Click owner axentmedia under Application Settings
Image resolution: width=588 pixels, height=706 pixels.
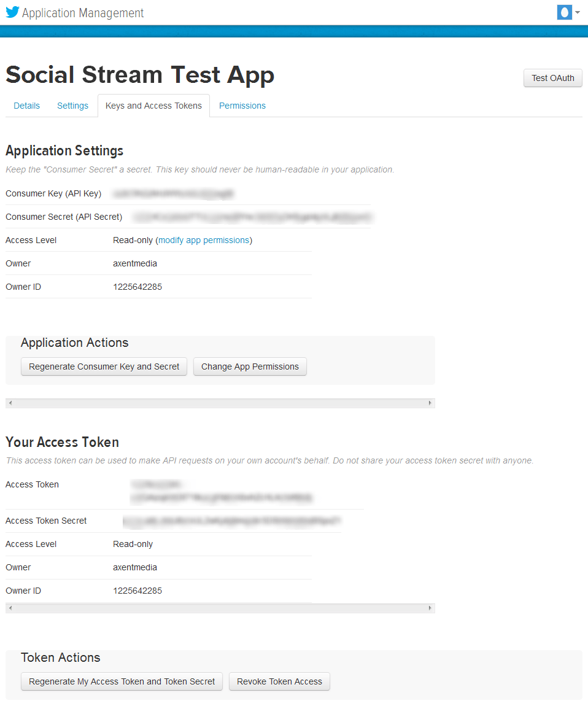135,264
